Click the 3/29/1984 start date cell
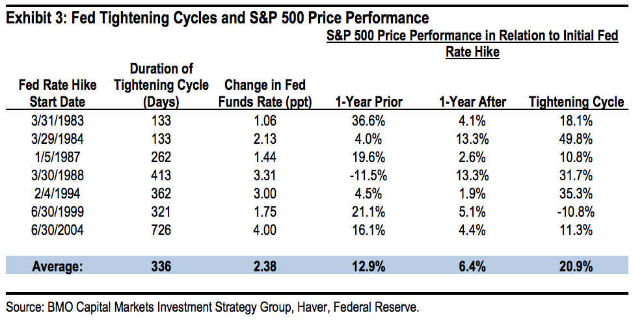 [x=58, y=138]
